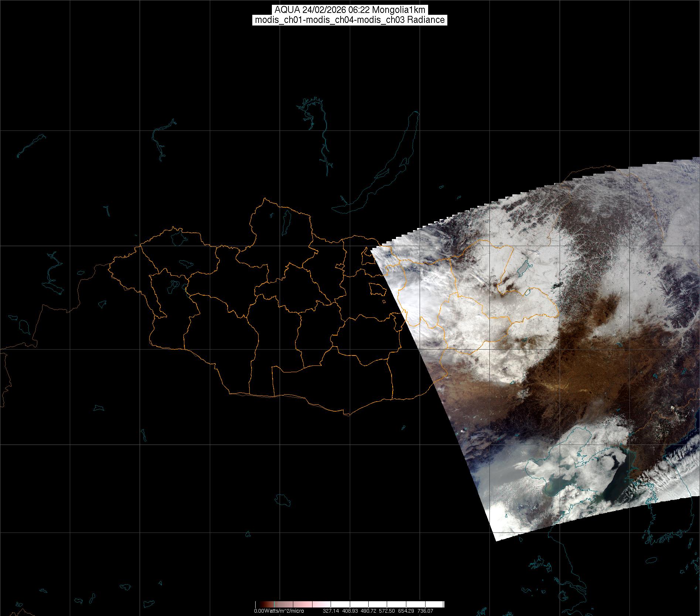Click the 736.07 colorbar value
Viewport: 700px width, 616px height.
coord(425,611)
